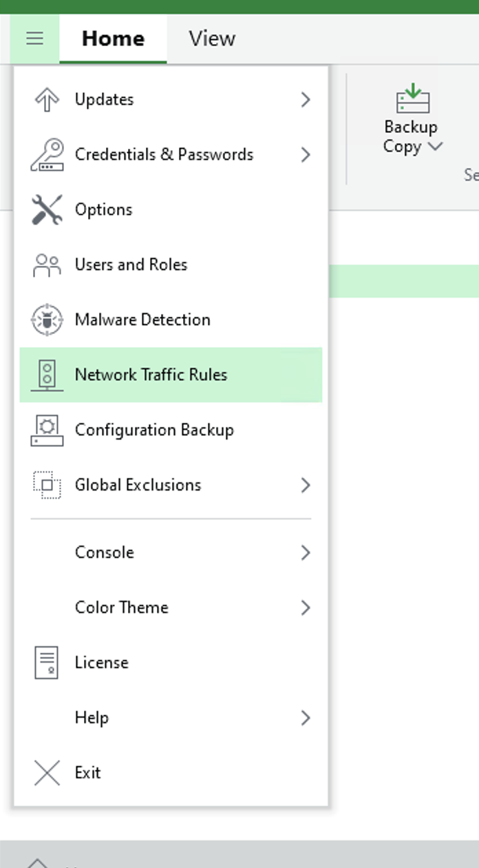Select License from the menu
The image size is (479, 868).
pos(171,663)
